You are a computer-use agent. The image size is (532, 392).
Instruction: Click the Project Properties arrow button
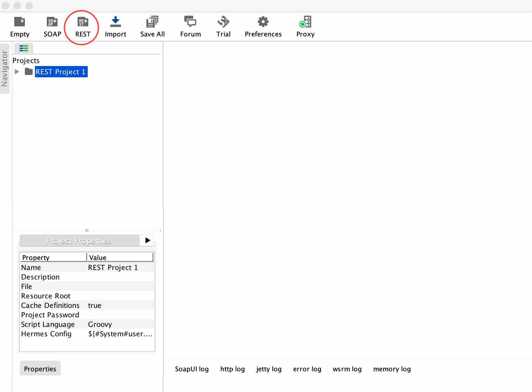tap(147, 240)
